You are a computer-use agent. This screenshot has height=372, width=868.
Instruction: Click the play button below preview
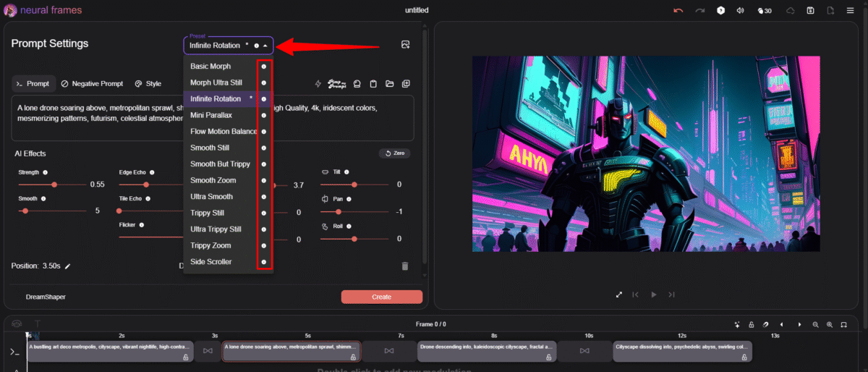[x=654, y=295]
